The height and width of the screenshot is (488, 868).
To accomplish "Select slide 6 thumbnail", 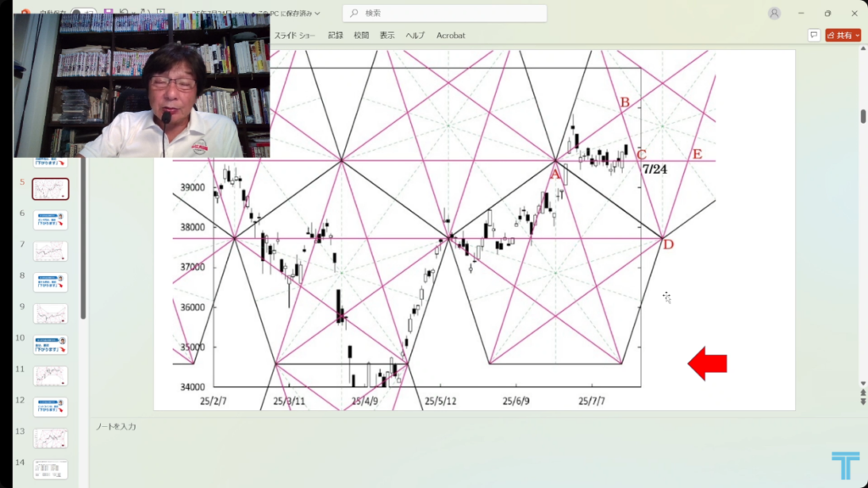I will 50,220.
